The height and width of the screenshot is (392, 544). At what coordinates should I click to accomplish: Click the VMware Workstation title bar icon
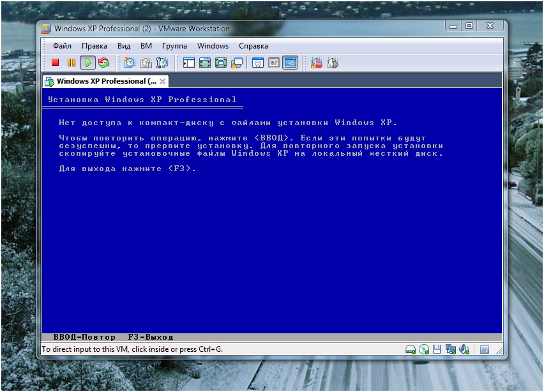(x=46, y=29)
